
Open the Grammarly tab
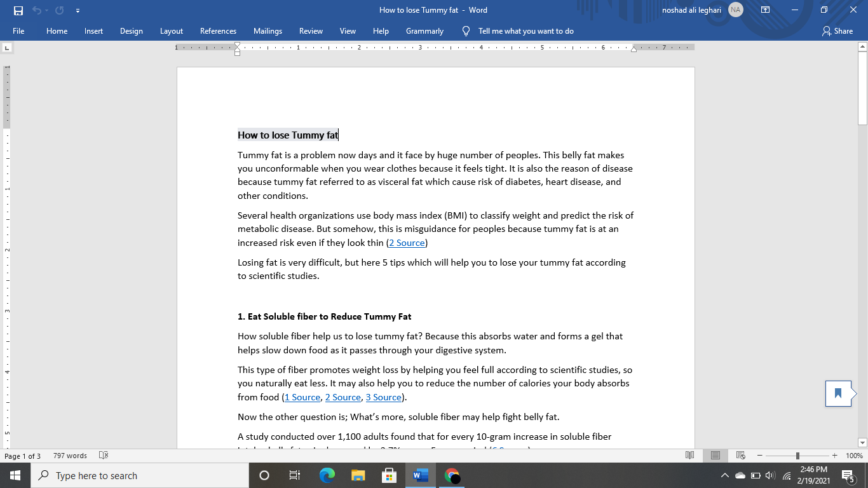click(x=424, y=30)
